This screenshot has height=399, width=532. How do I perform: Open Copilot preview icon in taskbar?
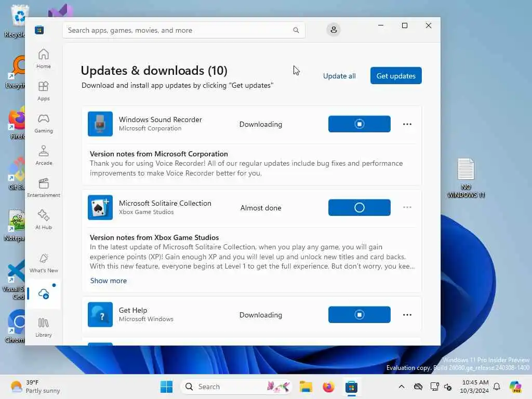515,387
